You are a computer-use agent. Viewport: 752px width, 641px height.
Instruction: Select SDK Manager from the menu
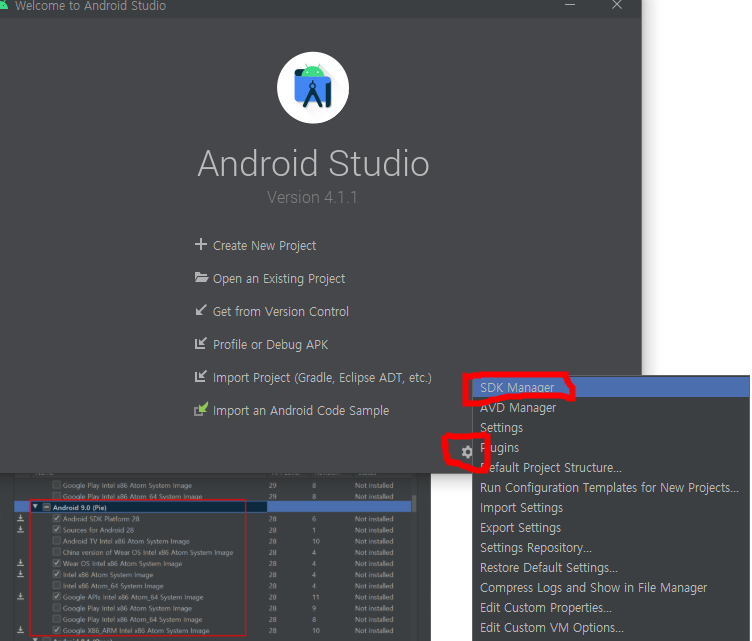click(611, 387)
